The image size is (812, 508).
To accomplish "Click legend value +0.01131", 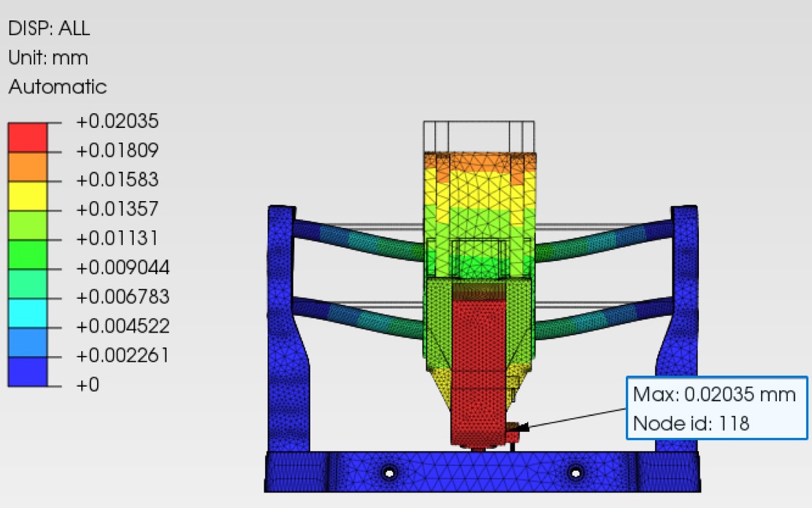I will tap(117, 238).
